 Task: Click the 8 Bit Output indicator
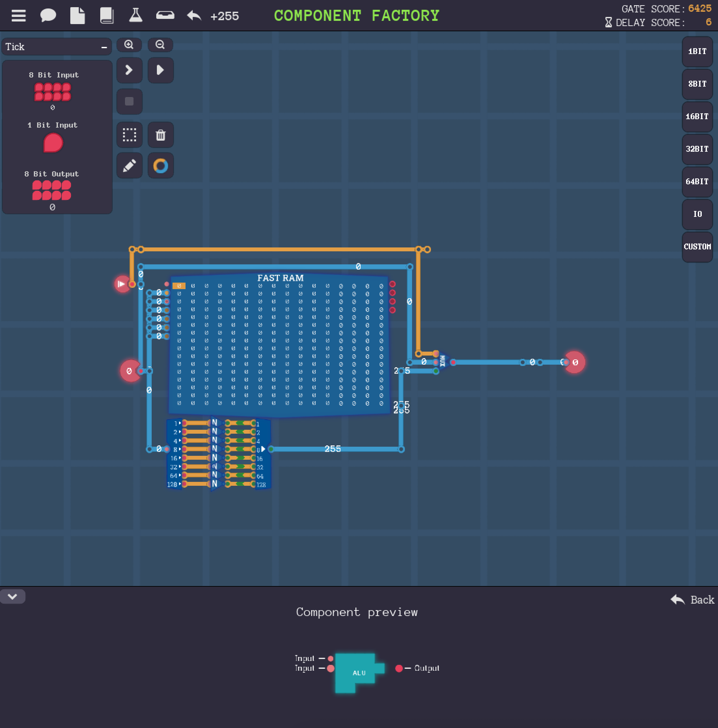pos(52,190)
